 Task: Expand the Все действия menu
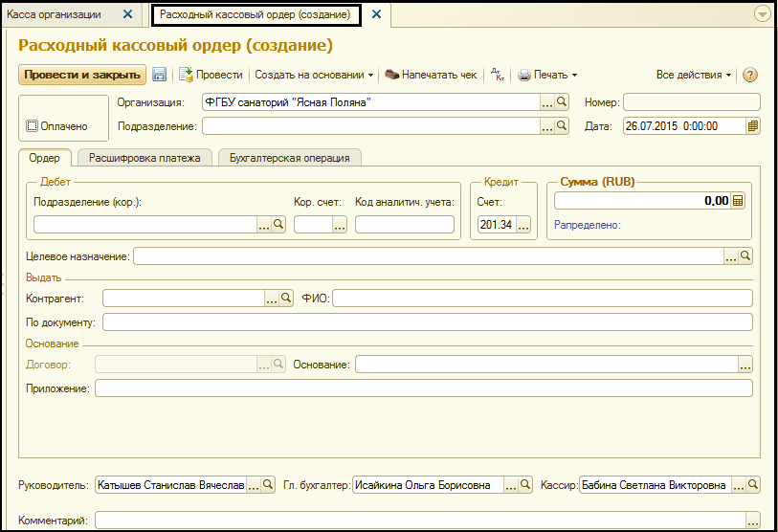(x=694, y=75)
